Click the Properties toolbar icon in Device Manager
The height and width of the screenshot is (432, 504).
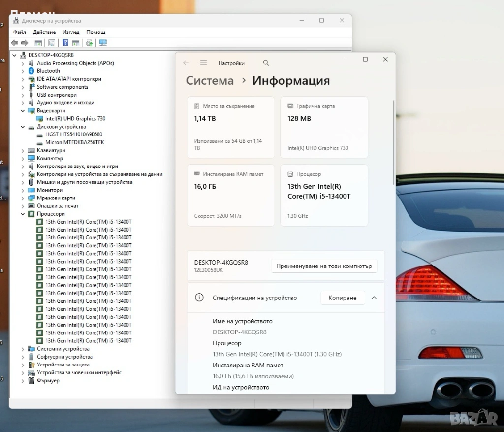(52, 43)
